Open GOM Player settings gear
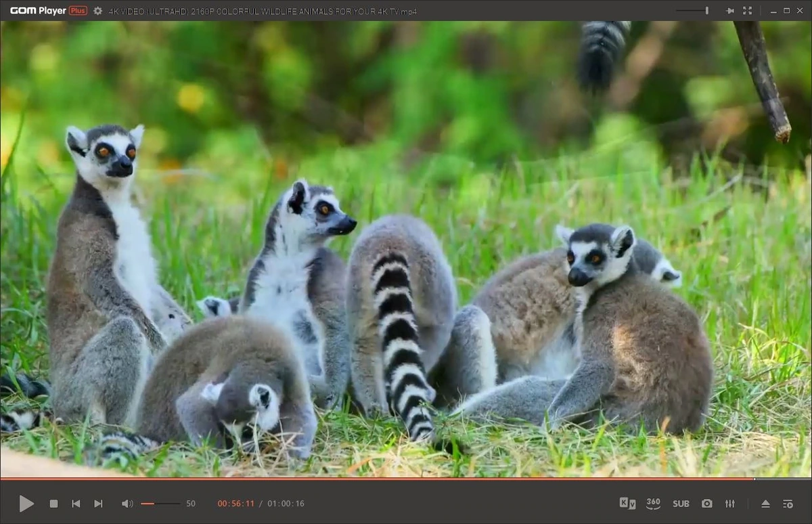The image size is (812, 524). click(x=98, y=11)
